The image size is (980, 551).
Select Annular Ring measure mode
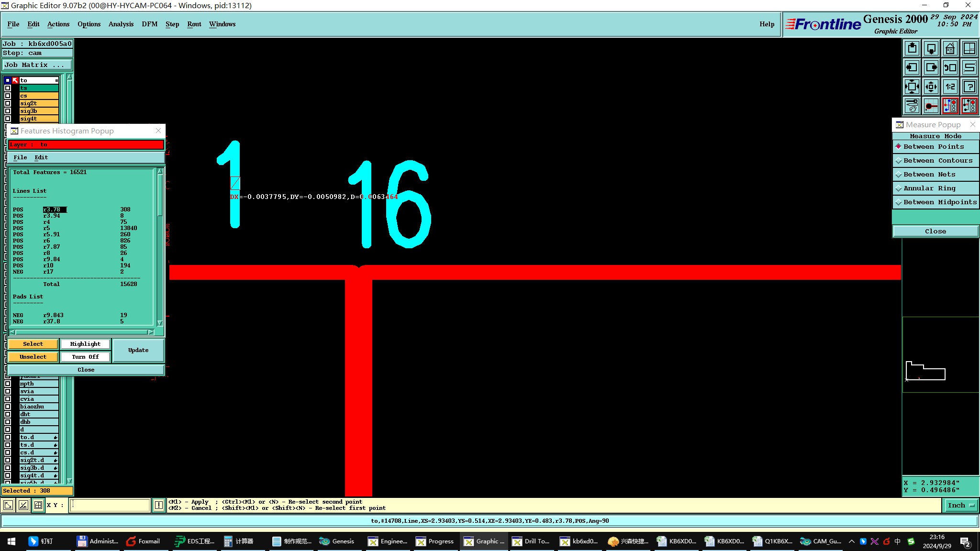(929, 188)
